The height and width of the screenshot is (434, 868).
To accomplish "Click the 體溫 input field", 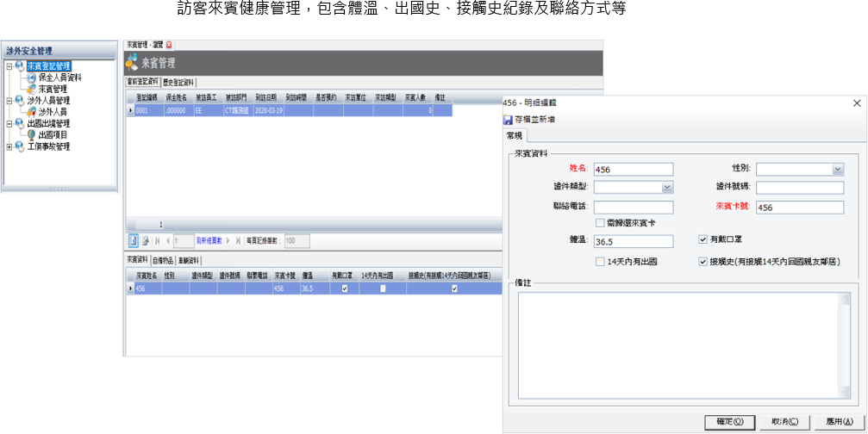I will [633, 242].
